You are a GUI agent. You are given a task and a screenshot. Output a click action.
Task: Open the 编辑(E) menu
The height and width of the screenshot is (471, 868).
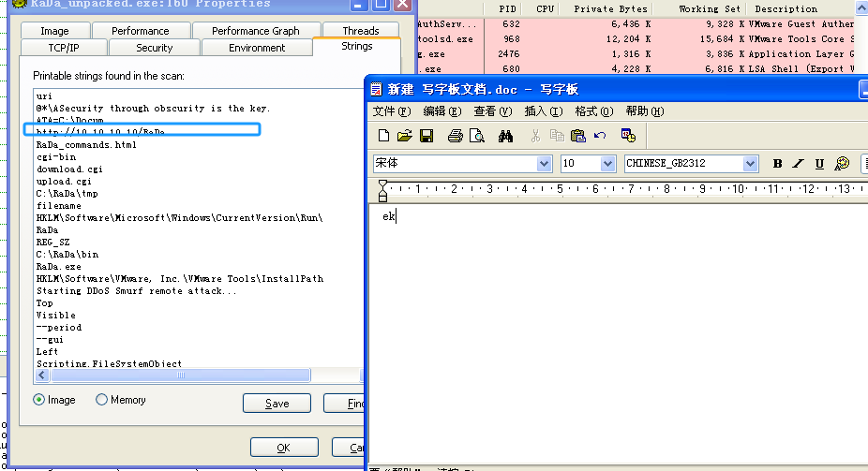pyautogui.click(x=441, y=111)
